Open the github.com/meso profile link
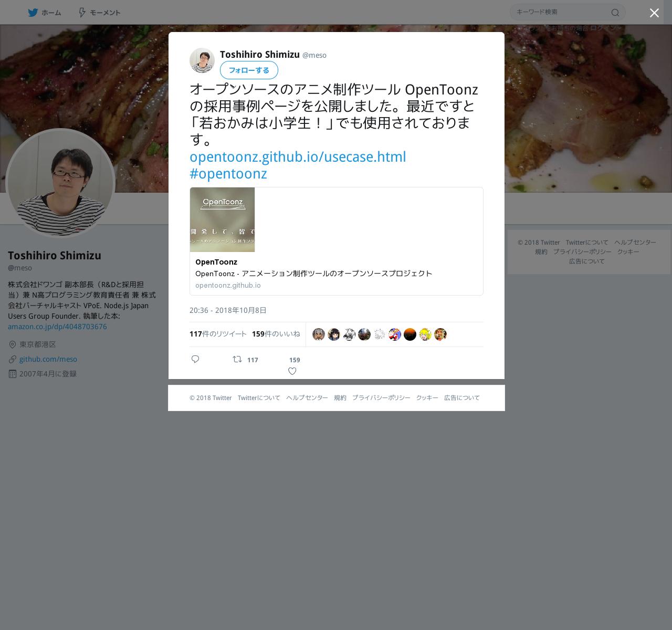The width and height of the screenshot is (672, 630). coord(48,359)
